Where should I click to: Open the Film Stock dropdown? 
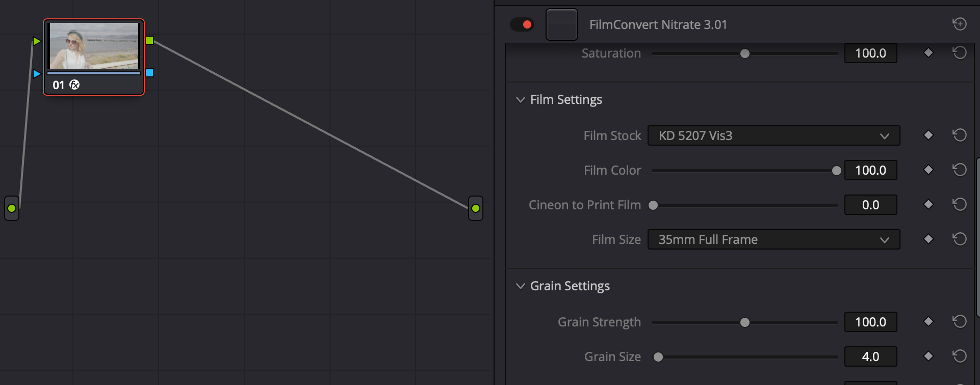pos(773,135)
